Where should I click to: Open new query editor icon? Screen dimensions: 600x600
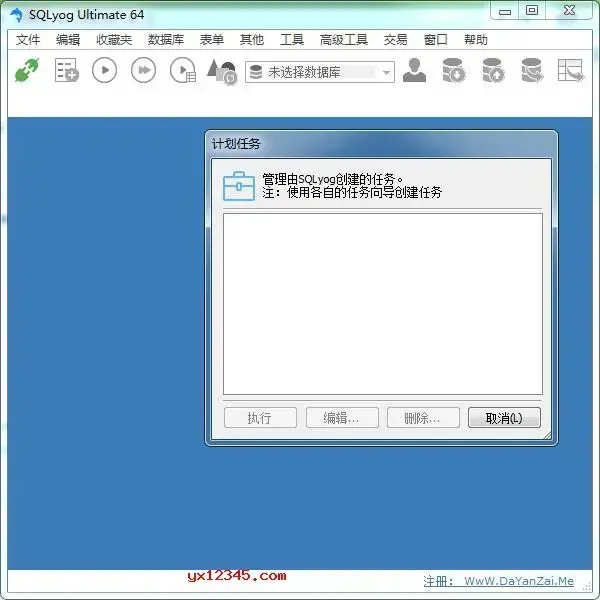tap(67, 70)
